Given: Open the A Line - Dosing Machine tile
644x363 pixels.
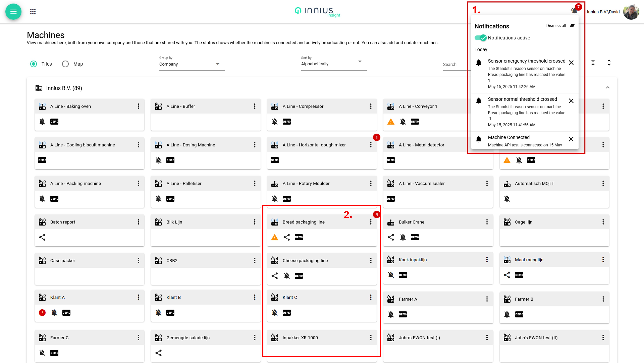Looking at the screenshot, I should click(206, 153).
